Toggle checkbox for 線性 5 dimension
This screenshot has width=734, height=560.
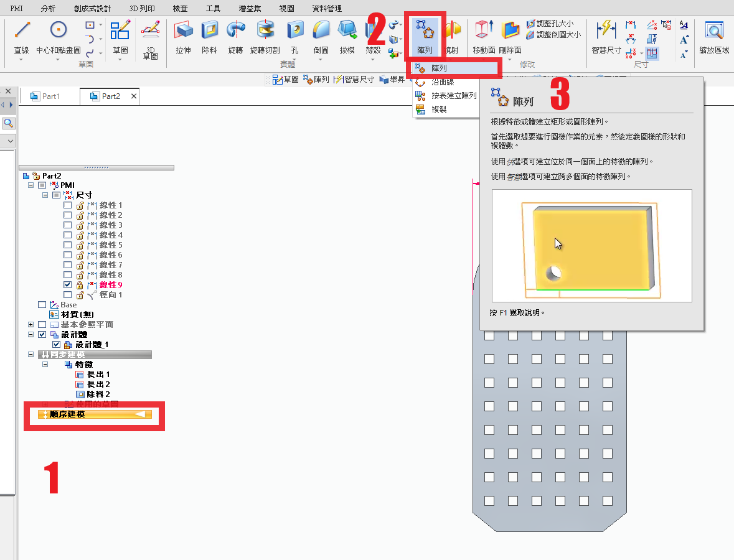click(67, 245)
